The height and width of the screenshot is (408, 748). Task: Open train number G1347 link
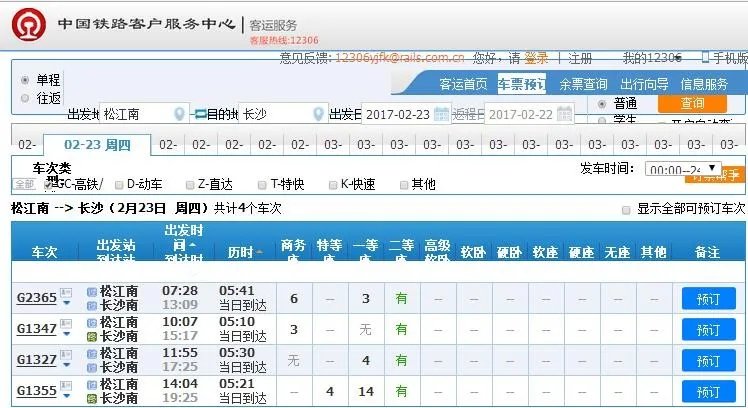pos(37,329)
